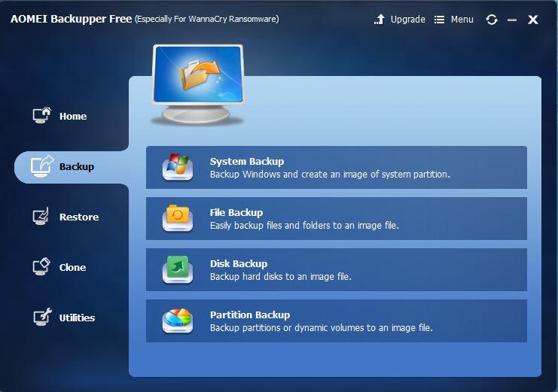This screenshot has height=392, width=558.
Task: Choose Disk Backup title
Action: [x=239, y=264]
